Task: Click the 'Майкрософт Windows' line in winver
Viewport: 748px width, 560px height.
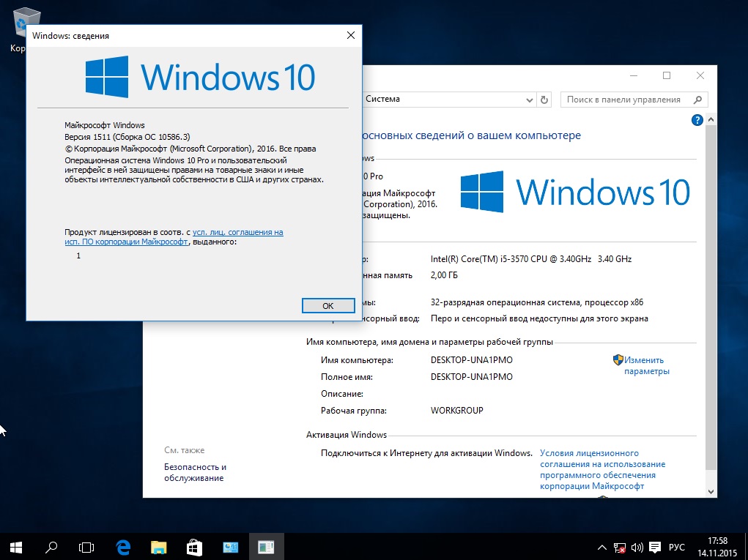Action: (105, 125)
